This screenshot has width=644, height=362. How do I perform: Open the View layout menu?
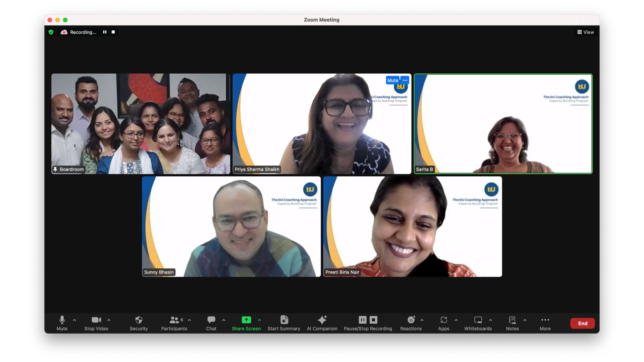point(585,32)
